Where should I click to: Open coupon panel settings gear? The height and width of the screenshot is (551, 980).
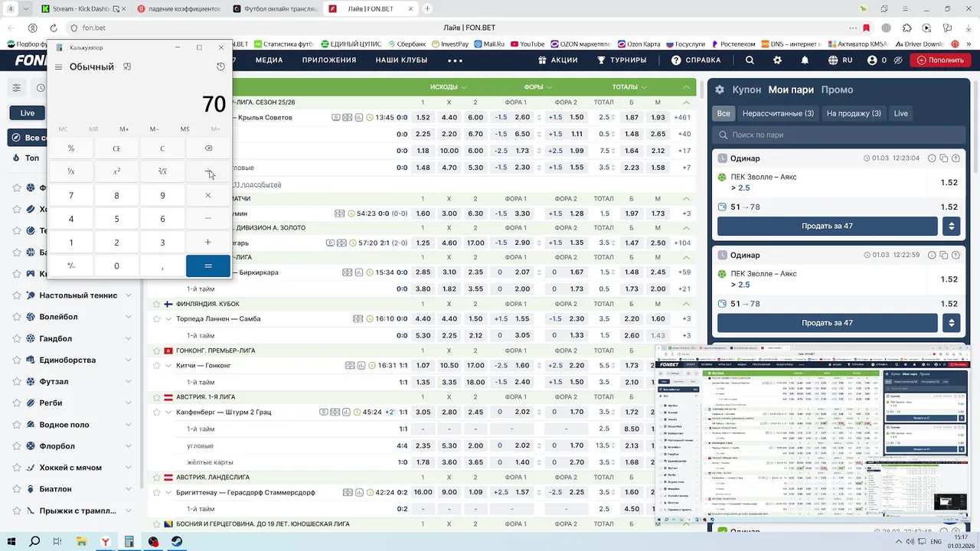tap(720, 90)
